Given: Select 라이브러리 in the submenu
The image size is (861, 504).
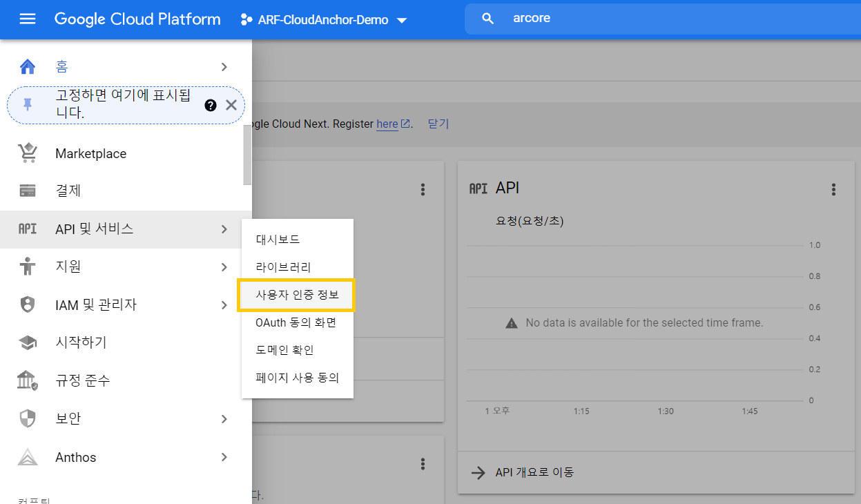Looking at the screenshot, I should point(298,267).
